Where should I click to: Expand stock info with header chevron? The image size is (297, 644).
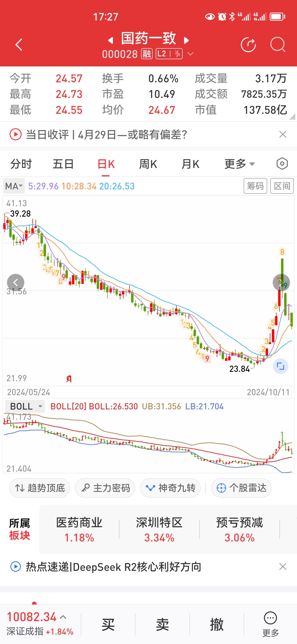pyautogui.click(x=190, y=54)
